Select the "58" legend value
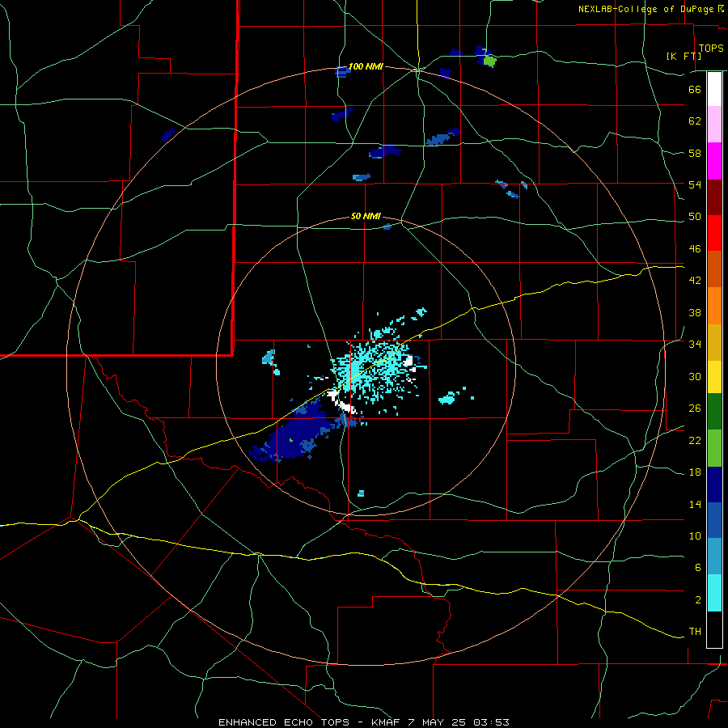Viewport: 728px width, 728px height. coord(695,153)
